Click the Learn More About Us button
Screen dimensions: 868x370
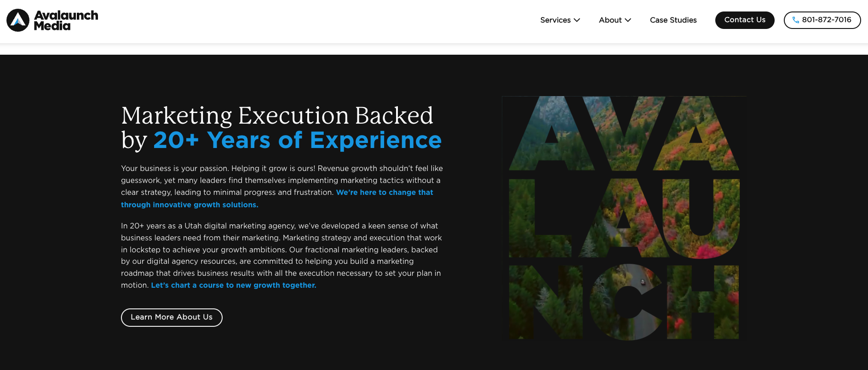[x=172, y=317]
